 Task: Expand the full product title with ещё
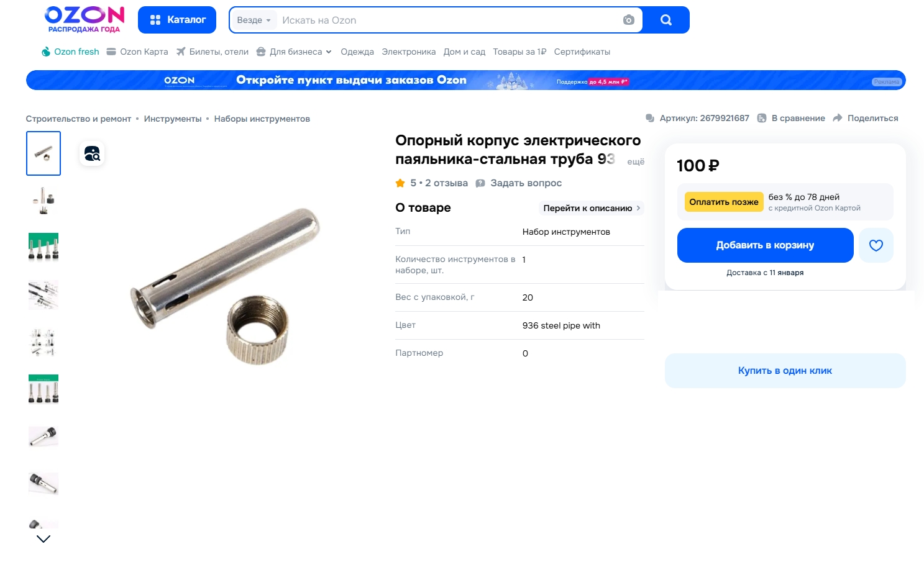(636, 161)
